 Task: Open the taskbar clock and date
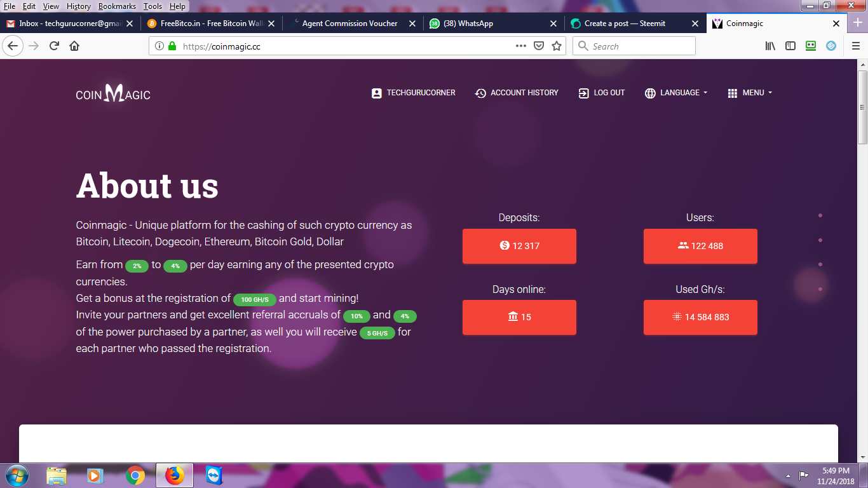tap(835, 476)
